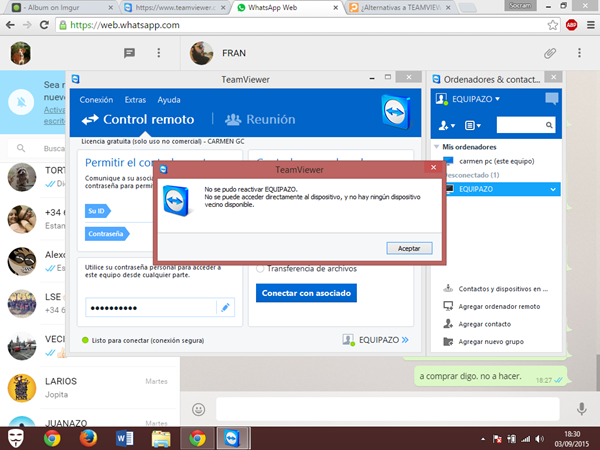Click the browser reload icon
Screen dimensions: 600x450
click(x=44, y=25)
